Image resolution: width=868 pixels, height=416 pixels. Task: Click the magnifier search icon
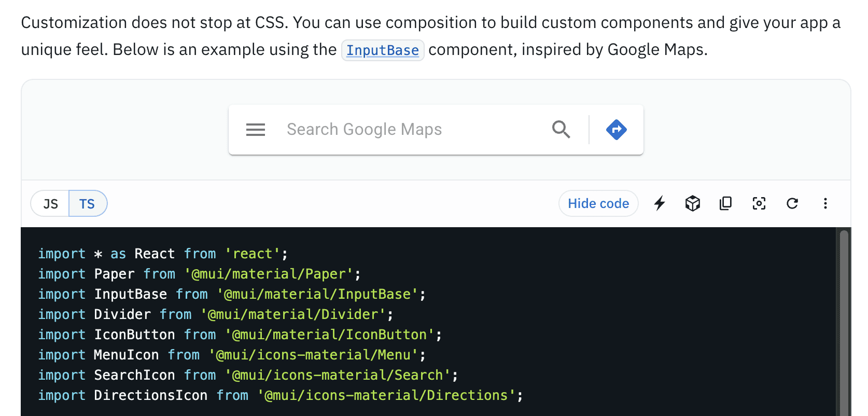(561, 130)
